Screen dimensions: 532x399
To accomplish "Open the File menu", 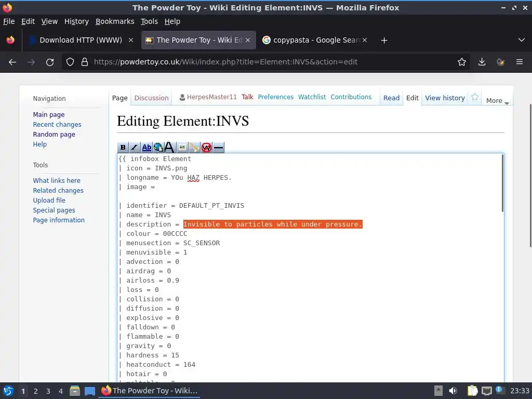I will tap(9, 21).
